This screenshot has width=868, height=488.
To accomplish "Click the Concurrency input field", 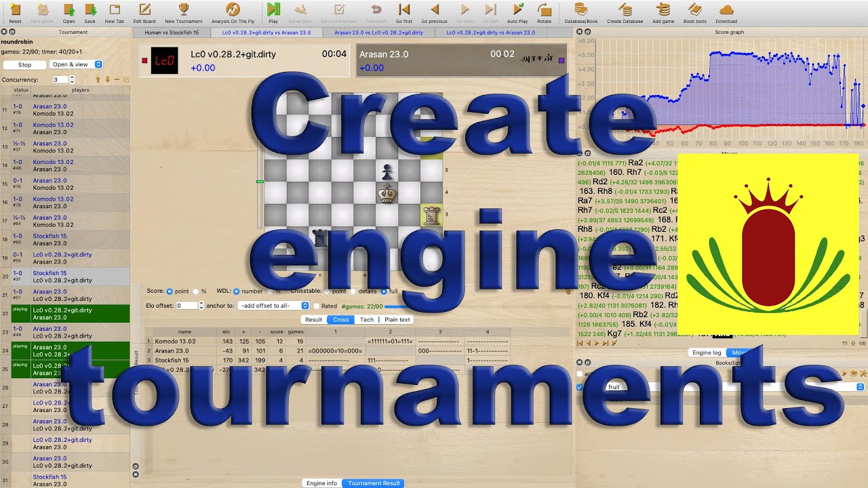I will click(60, 80).
